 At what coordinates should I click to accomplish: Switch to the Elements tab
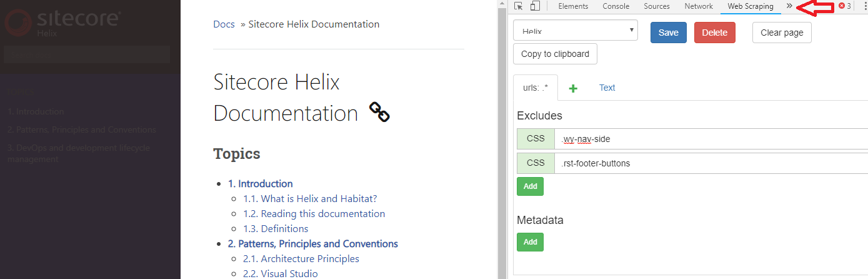pyautogui.click(x=573, y=6)
